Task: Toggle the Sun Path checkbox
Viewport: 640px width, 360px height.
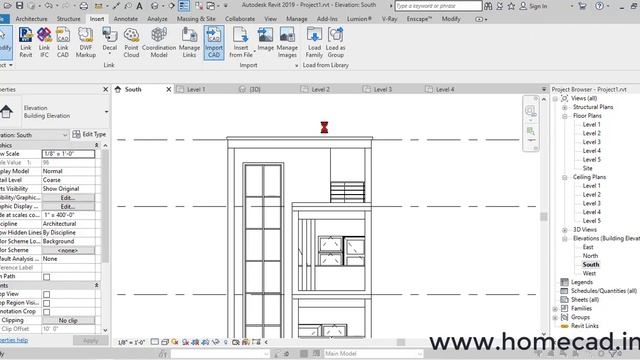Action: [47, 277]
